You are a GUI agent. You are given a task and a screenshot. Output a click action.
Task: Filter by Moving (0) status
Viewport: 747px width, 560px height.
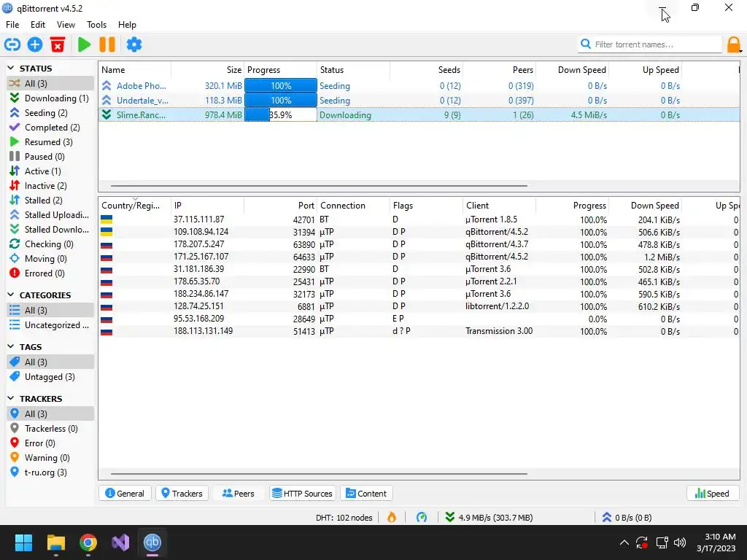tap(50, 259)
